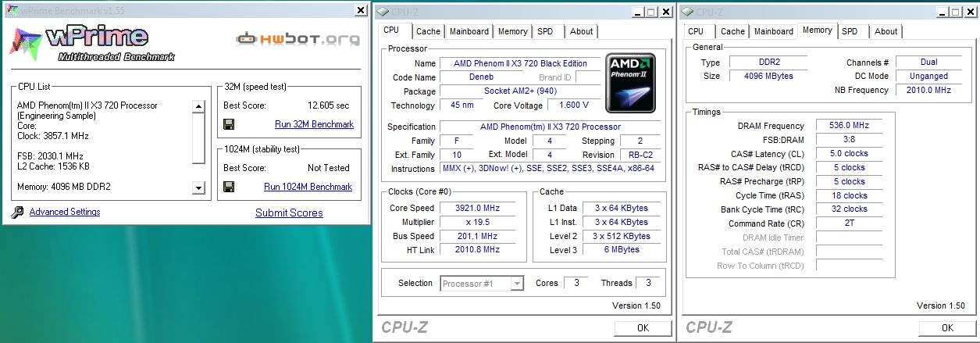Switch to Mainboard tab in second CPU-Z window

[774, 31]
